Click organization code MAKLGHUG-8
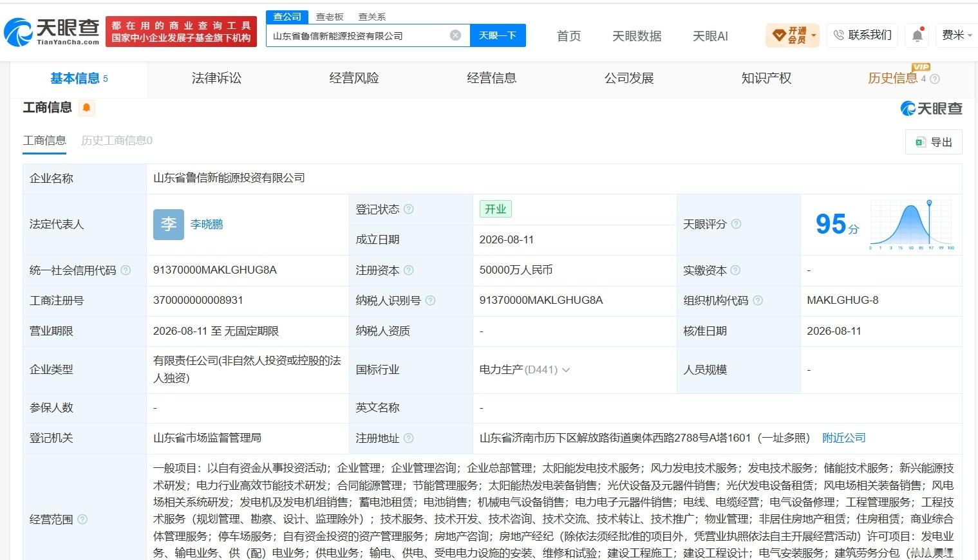Screen dimensions: 978x560 tap(843, 300)
